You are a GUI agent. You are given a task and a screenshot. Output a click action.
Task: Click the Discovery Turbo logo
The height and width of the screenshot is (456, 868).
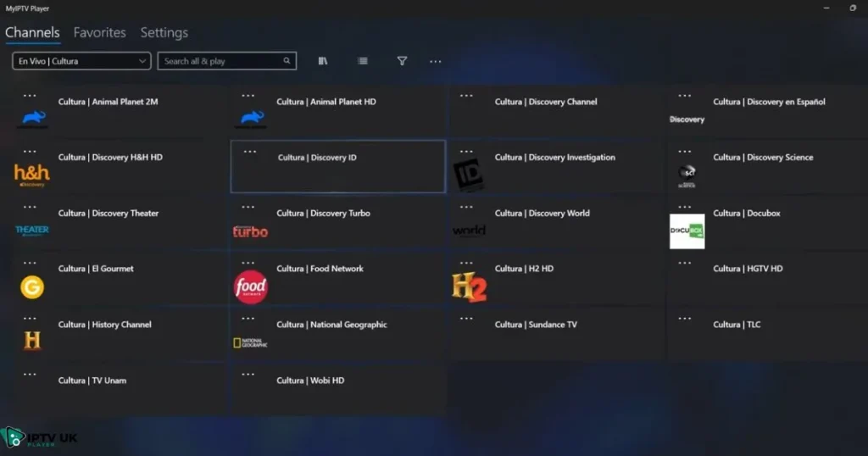(250, 231)
